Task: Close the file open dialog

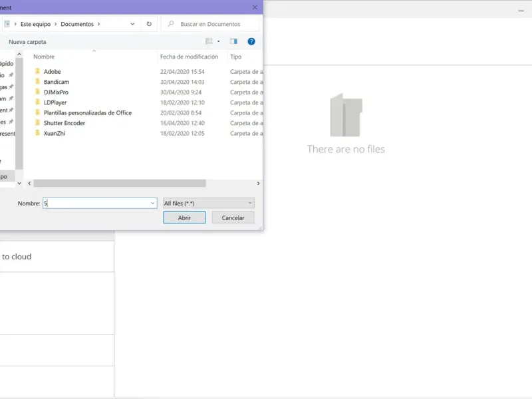Action: [x=255, y=7]
